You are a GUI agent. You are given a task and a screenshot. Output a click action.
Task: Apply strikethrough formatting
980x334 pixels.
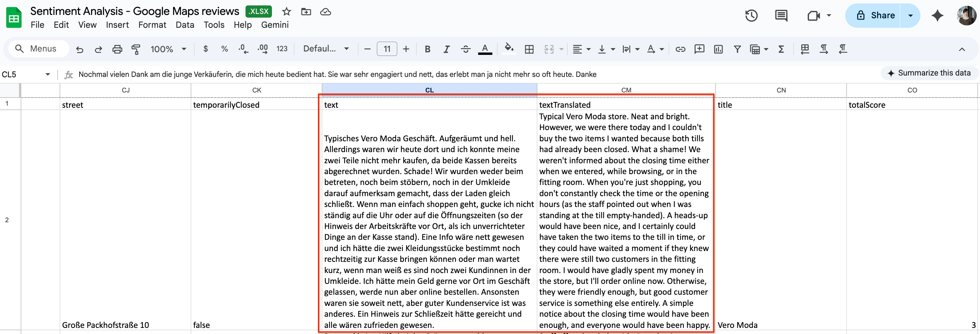point(466,49)
